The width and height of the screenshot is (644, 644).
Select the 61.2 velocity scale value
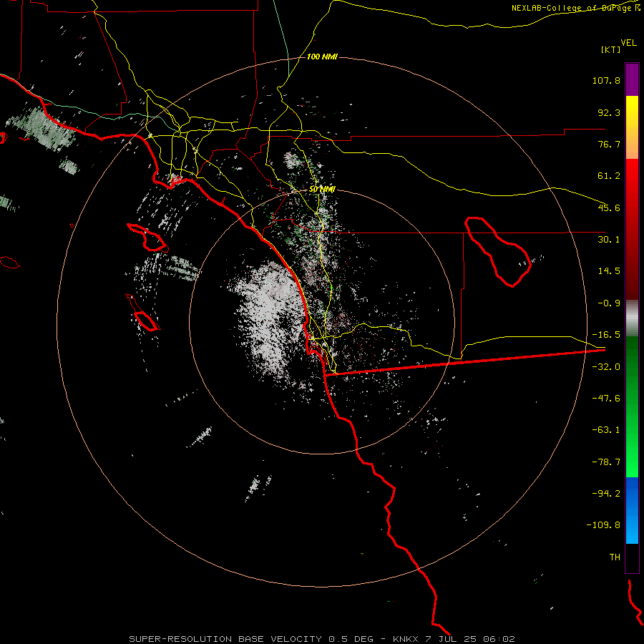pyautogui.click(x=609, y=176)
